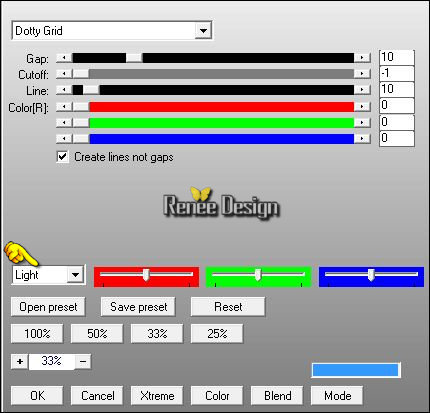Confirm settings with the OK button
Image resolution: width=430 pixels, height=413 pixels.
37,396
